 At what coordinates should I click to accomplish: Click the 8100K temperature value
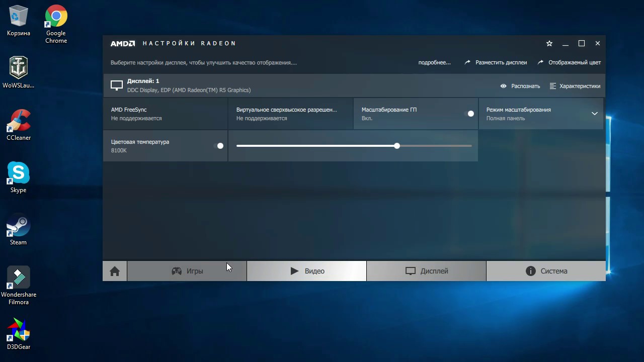[x=119, y=150]
